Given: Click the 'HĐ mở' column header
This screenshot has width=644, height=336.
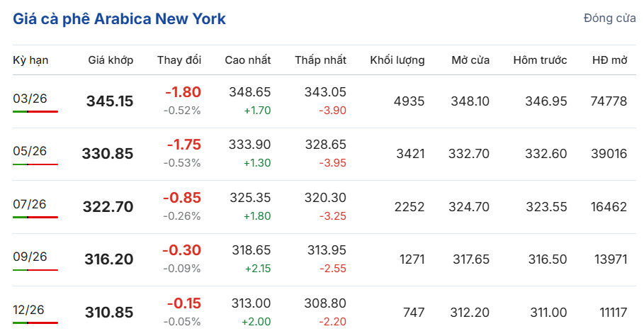Looking at the screenshot, I should [609, 60].
